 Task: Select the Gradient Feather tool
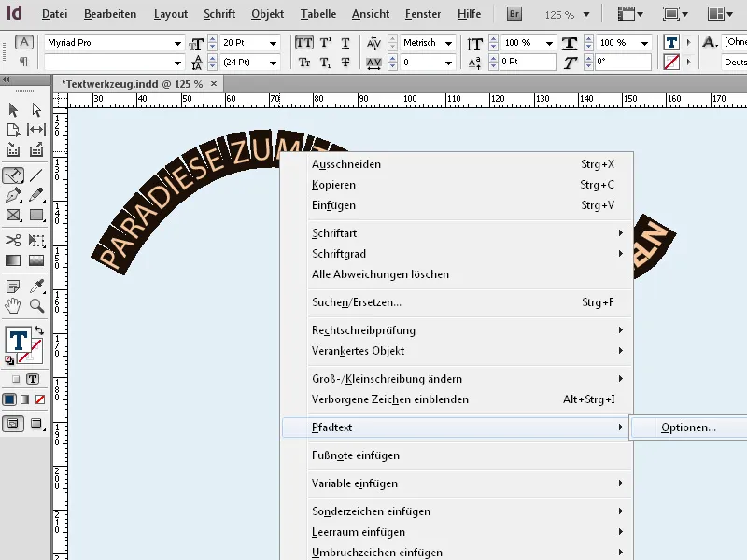tap(36, 260)
